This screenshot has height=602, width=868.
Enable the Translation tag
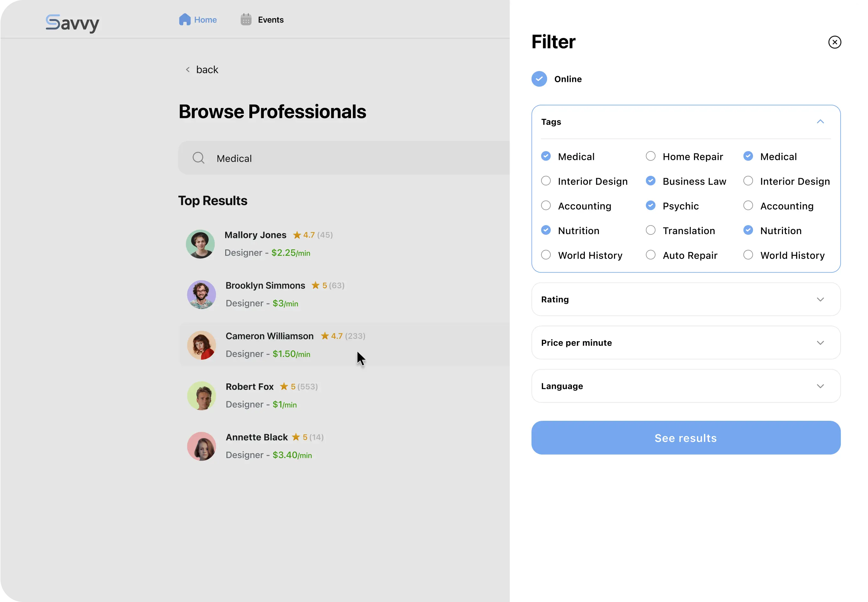click(x=650, y=230)
